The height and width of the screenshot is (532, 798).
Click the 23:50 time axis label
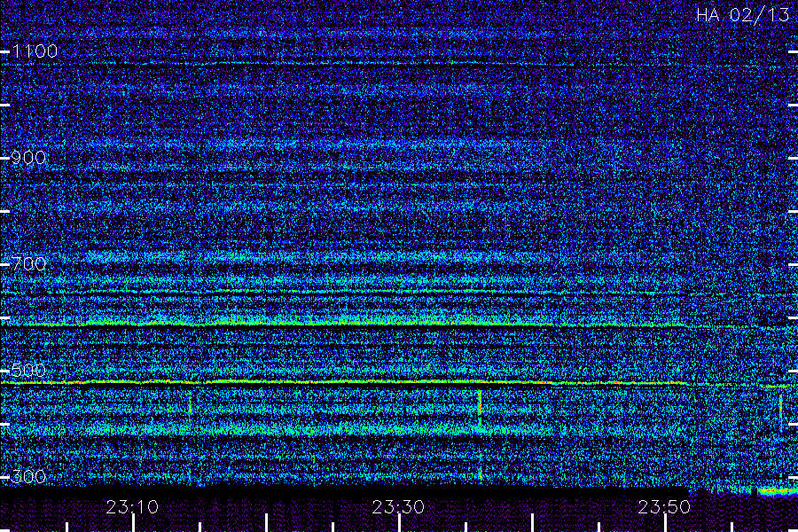click(664, 507)
